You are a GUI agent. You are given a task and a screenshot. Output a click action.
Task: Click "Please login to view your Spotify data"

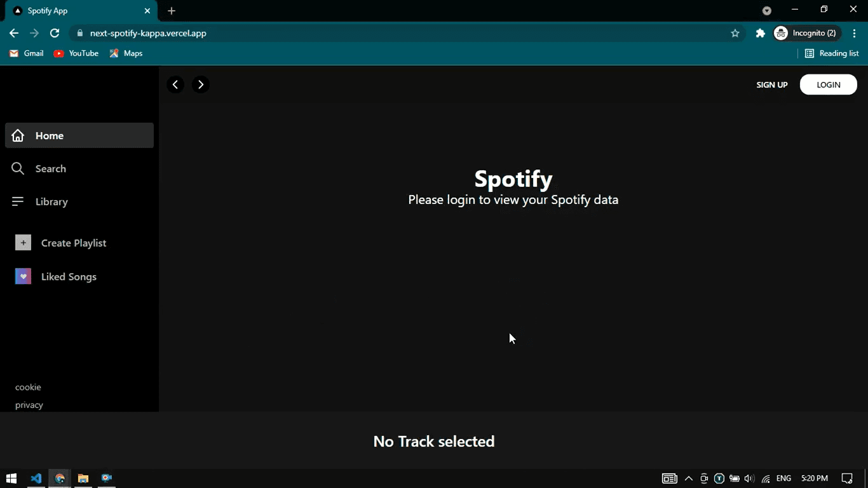tap(513, 200)
